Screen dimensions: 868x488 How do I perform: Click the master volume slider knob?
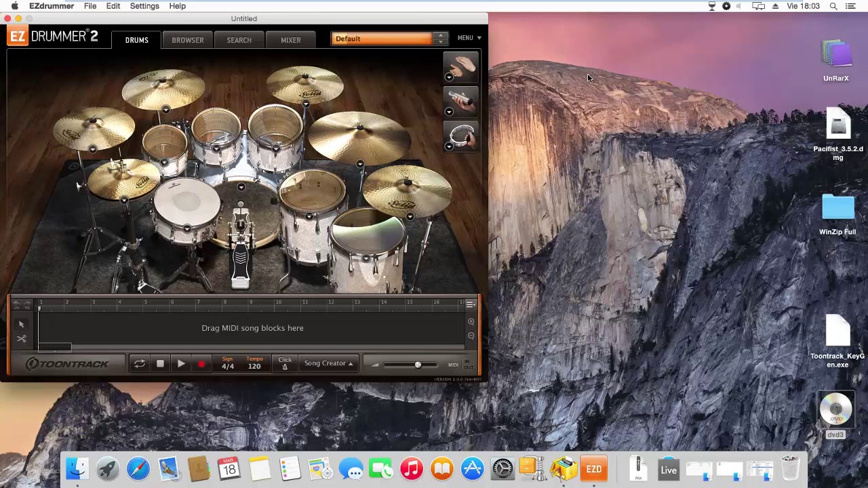click(x=418, y=365)
